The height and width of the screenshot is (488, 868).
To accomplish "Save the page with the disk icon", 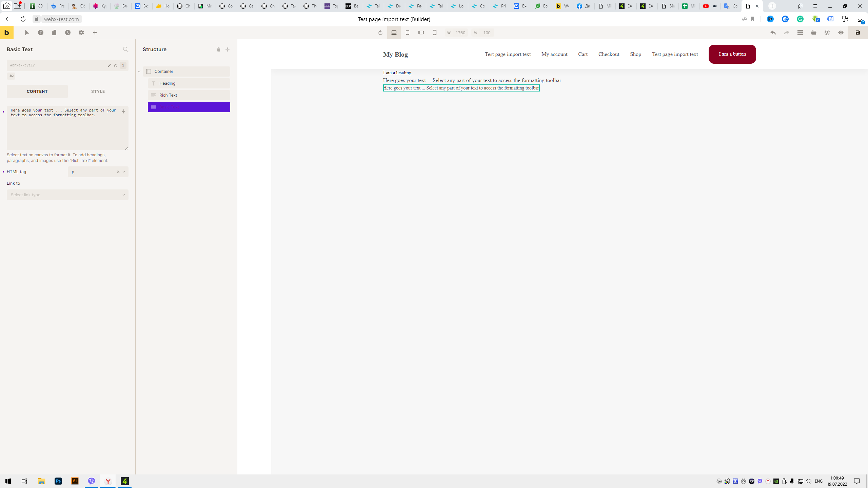I will (x=858, y=33).
